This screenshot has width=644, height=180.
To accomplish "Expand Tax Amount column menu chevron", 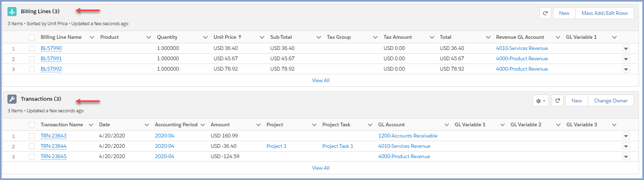I will pyautogui.click(x=432, y=38).
